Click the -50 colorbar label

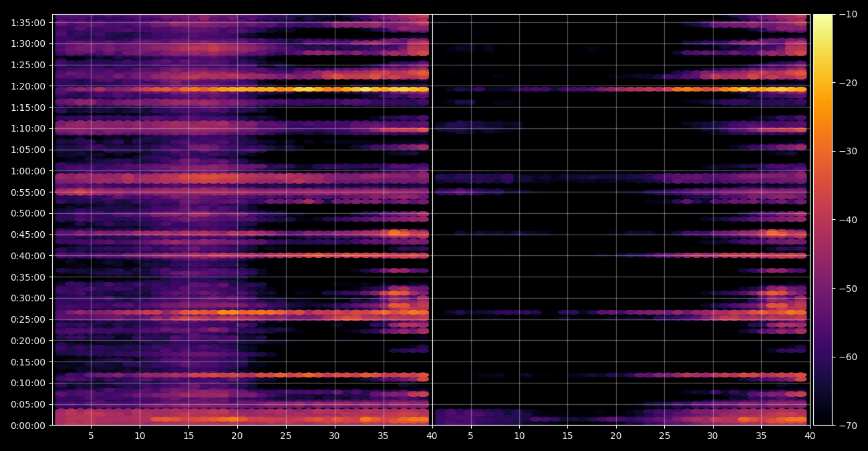[x=847, y=289]
